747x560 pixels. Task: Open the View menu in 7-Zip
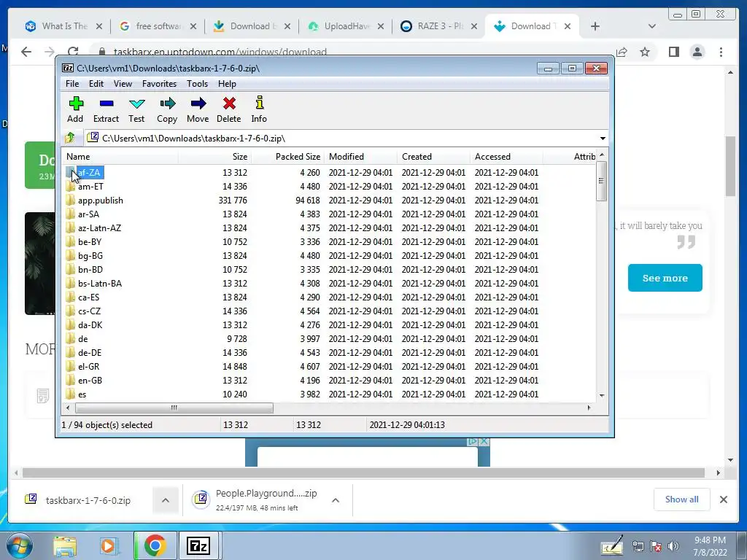point(123,84)
